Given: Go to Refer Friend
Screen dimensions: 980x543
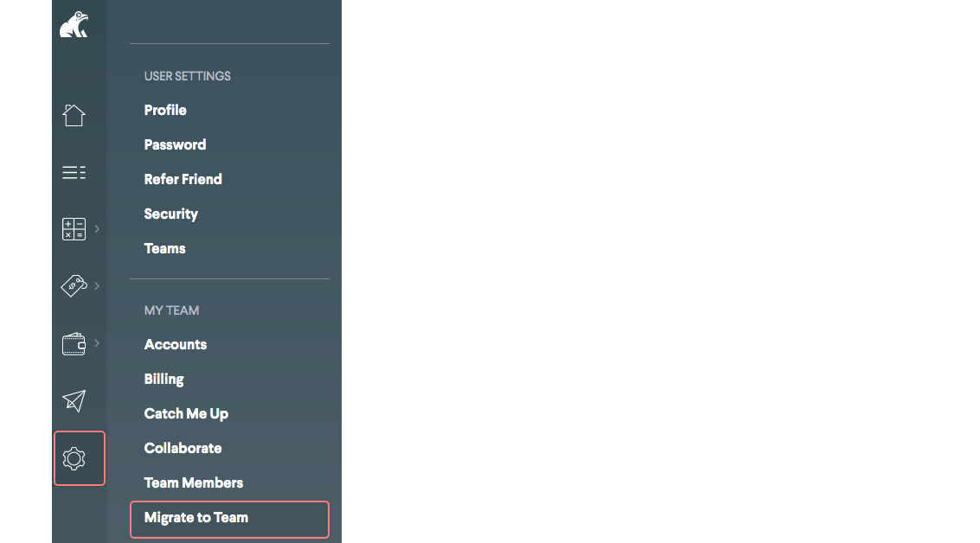Looking at the screenshot, I should coord(183,179).
